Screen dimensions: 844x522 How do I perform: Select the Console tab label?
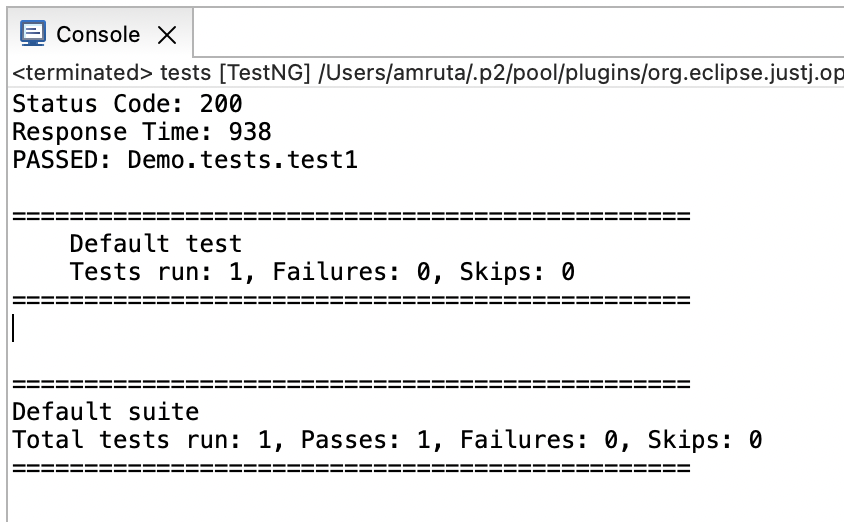pyautogui.click(x=98, y=34)
